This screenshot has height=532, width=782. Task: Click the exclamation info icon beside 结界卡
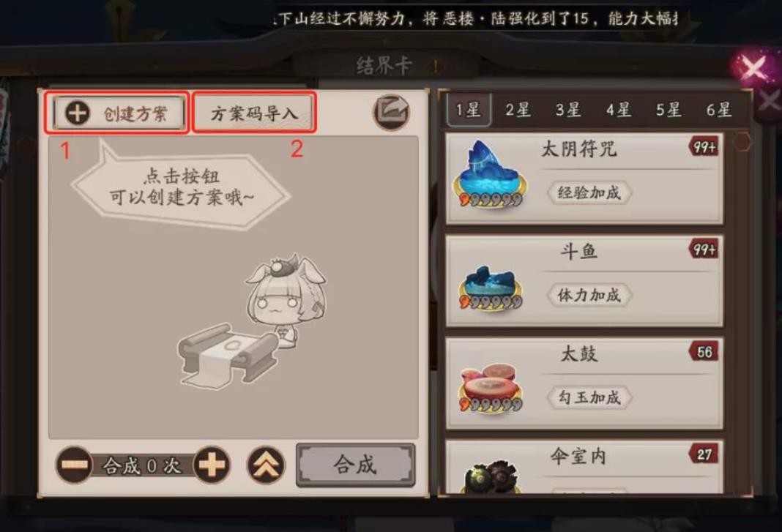click(436, 66)
